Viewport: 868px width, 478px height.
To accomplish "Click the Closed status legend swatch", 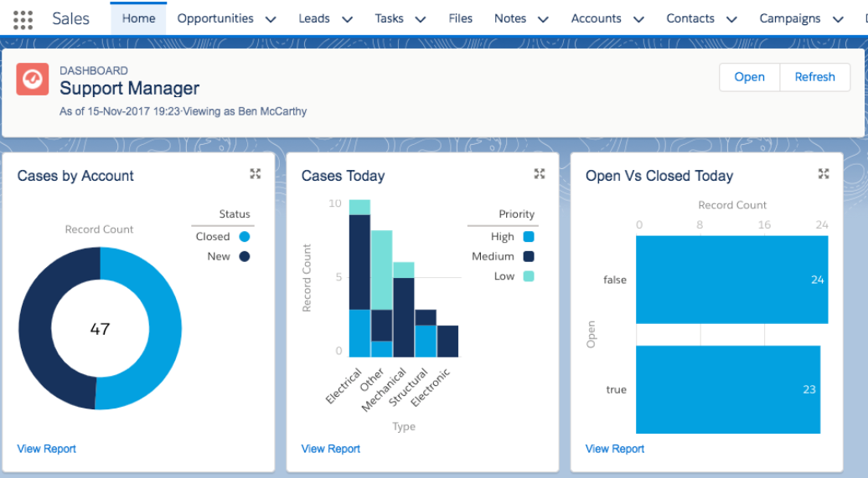I will click(x=244, y=237).
